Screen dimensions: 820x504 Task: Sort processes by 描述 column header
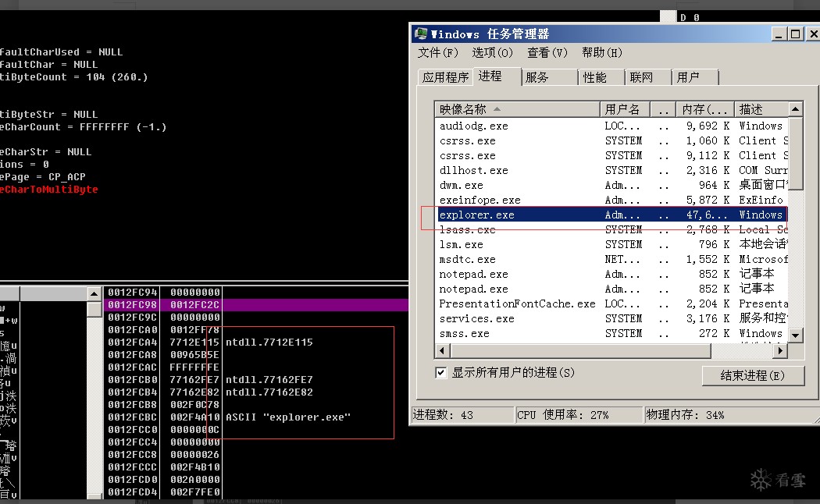tap(761, 109)
